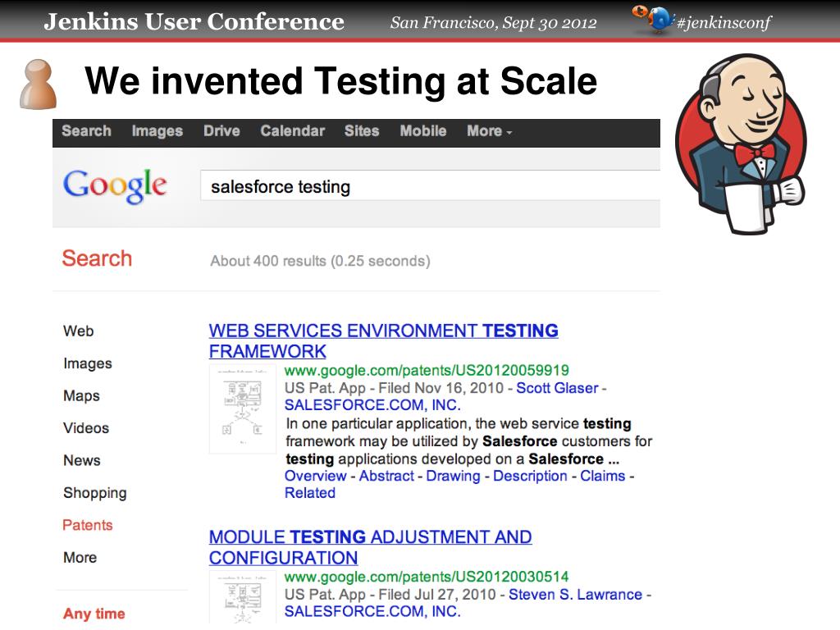Screen dimensions: 840x630
Task: Click the orange person avatar icon
Action: [x=38, y=84]
